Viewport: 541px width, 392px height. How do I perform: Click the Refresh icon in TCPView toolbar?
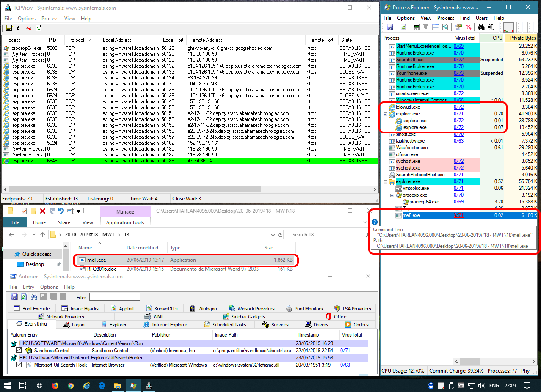pos(39,28)
